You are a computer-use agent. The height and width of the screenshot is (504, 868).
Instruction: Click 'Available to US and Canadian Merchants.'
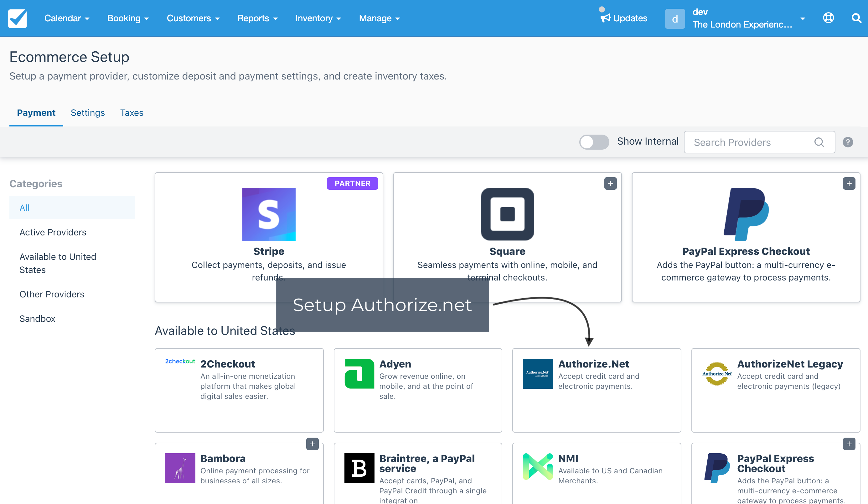tap(610, 476)
